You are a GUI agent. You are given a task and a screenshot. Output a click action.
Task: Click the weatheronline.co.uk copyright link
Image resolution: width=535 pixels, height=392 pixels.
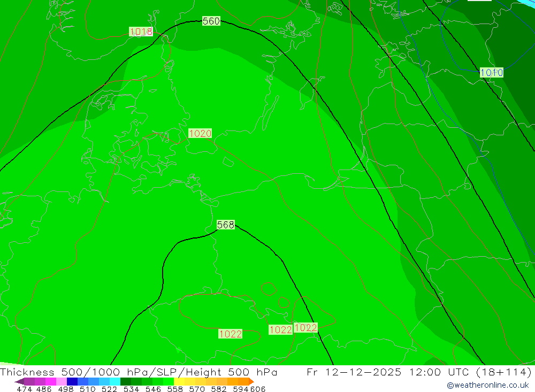[x=487, y=385]
